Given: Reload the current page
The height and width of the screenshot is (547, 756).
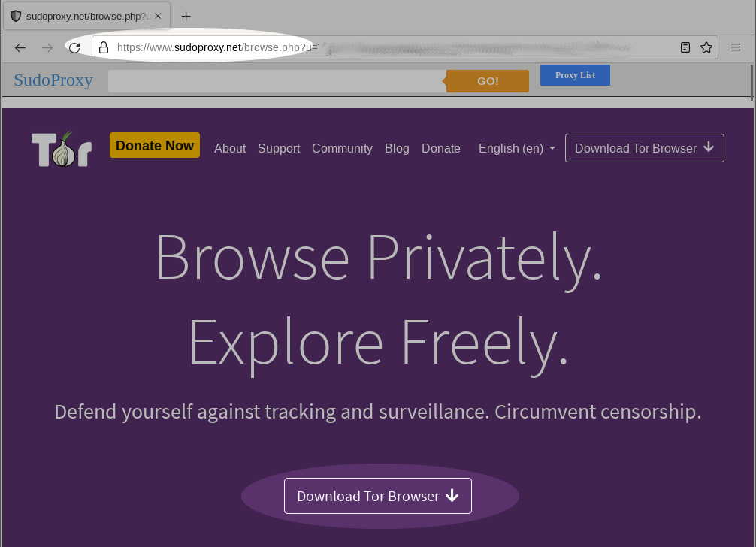Looking at the screenshot, I should [x=74, y=47].
